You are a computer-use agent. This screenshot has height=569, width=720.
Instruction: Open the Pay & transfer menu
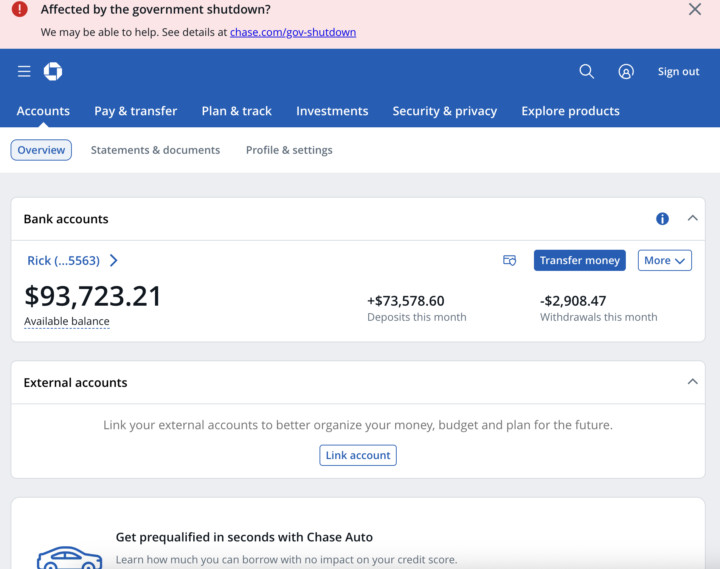pos(135,111)
